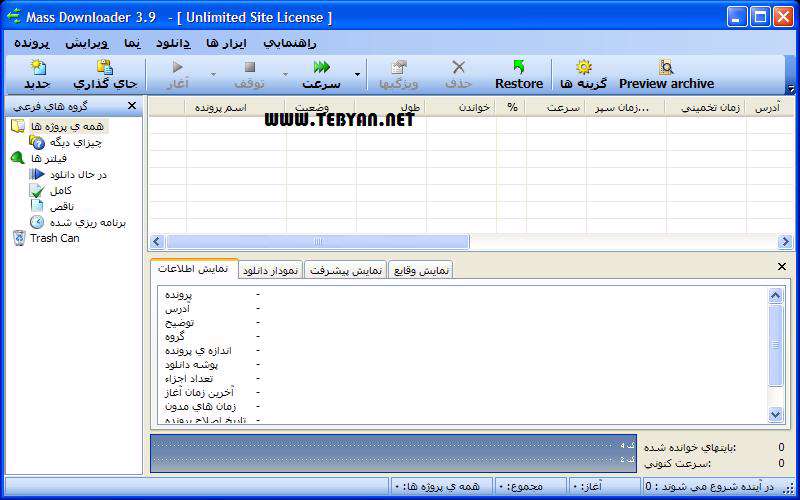This screenshot has width=800, height=500.
Task: Sort by اسم پرونده column header
Action: pyautogui.click(x=235, y=107)
